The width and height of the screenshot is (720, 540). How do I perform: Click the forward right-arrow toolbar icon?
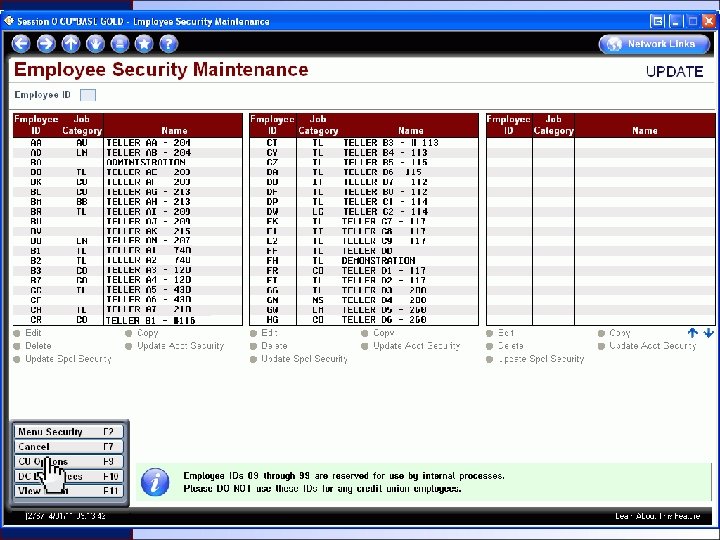coord(46,44)
